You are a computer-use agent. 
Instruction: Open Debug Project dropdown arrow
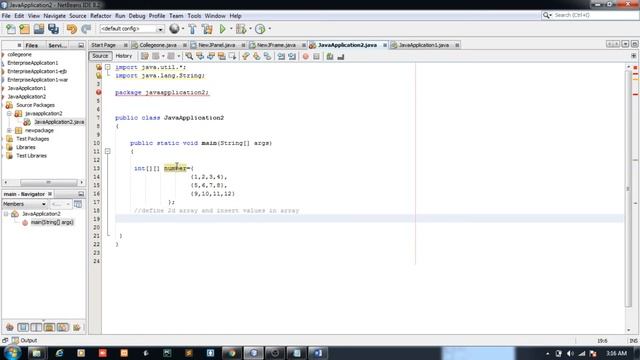250,29
